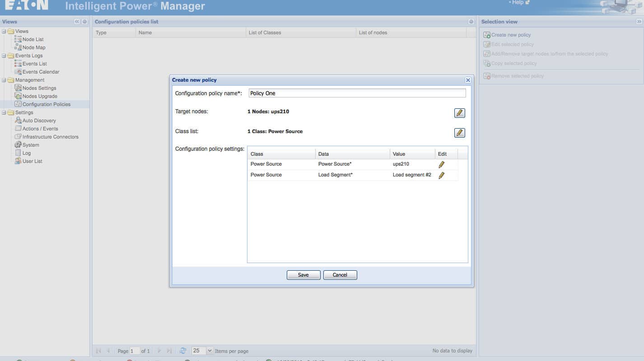Click Edit selected policy
Image resolution: width=644 pixels, height=361 pixels.
click(513, 44)
